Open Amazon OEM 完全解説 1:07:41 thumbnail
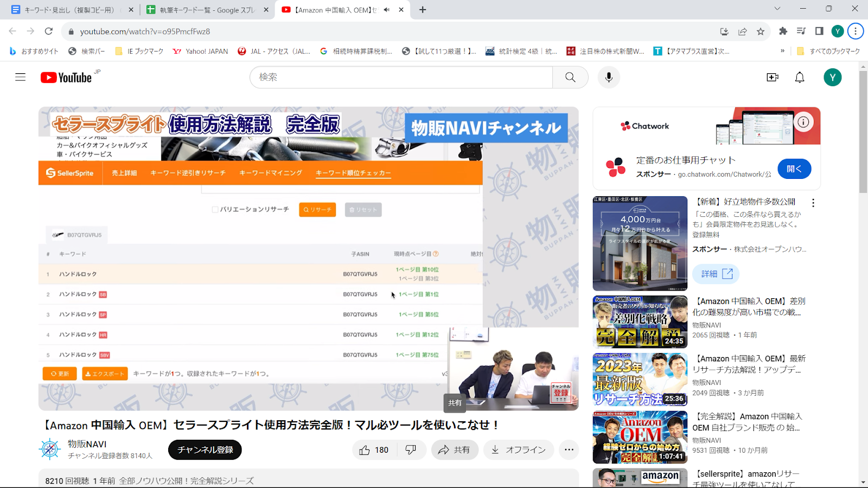Screen dimensions: 868x488 click(640, 437)
